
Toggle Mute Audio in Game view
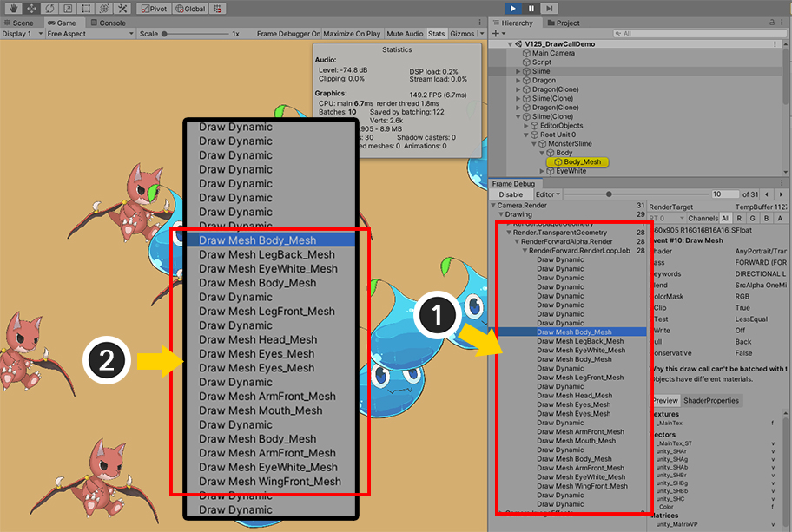(x=405, y=34)
